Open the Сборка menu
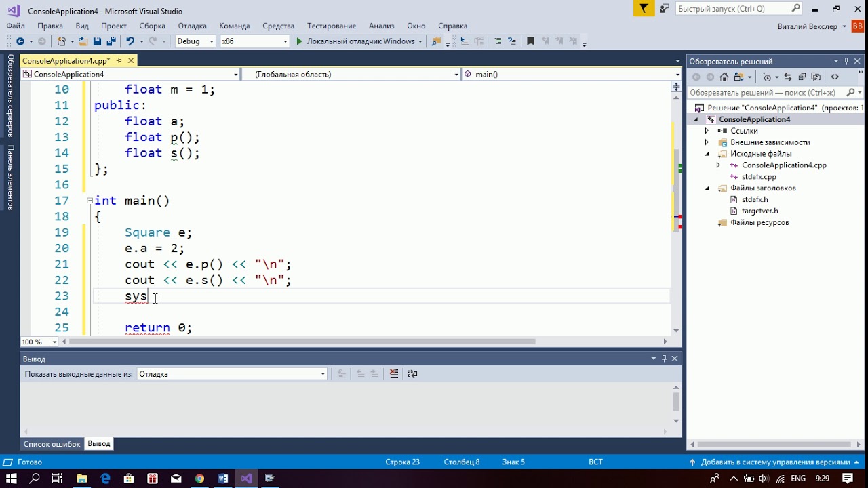Screen dimensions: 868x488 [153, 26]
